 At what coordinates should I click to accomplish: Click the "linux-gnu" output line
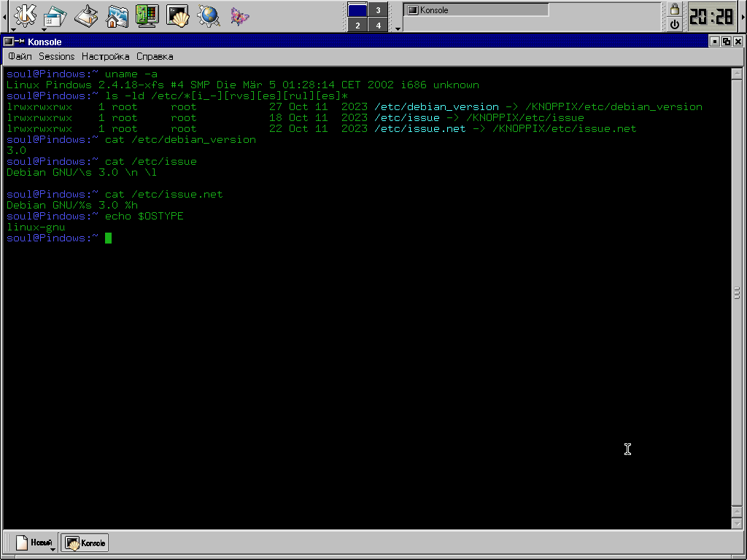click(36, 227)
